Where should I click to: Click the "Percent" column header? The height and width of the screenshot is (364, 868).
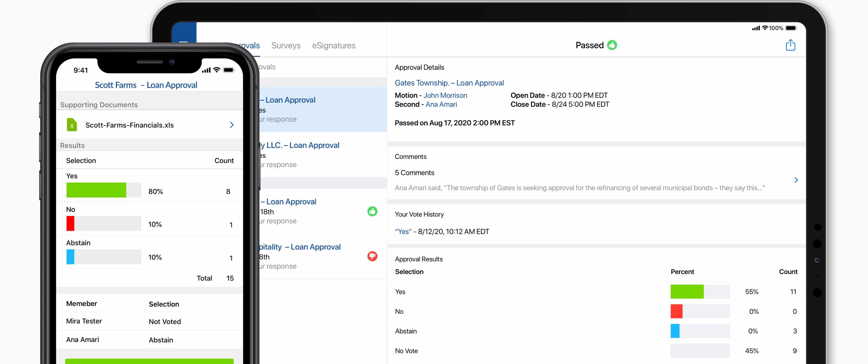(x=682, y=272)
